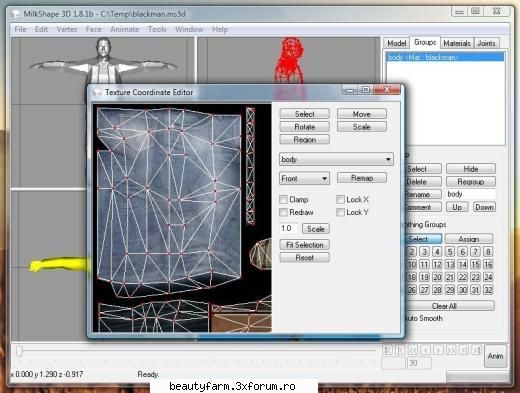Click the total frames field showing 30

[x=419, y=363]
